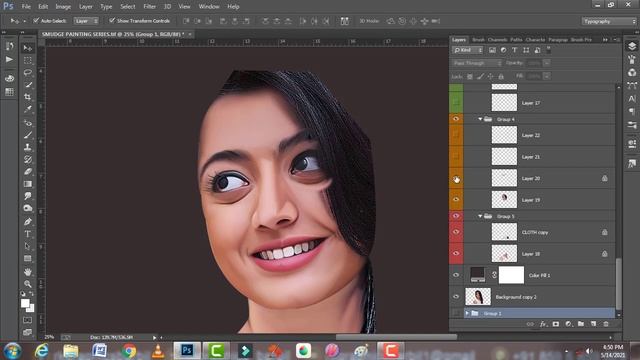Open the Filter menu
Image resolution: width=640 pixels, height=360 pixels.
click(149, 7)
